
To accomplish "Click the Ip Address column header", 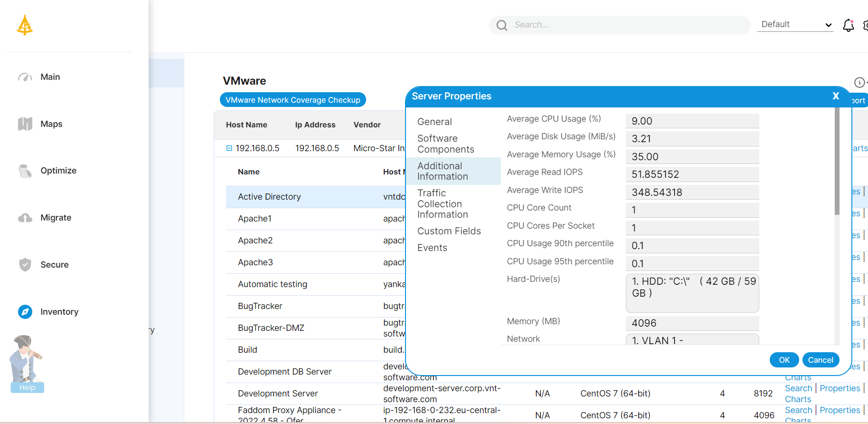I will coord(315,125).
